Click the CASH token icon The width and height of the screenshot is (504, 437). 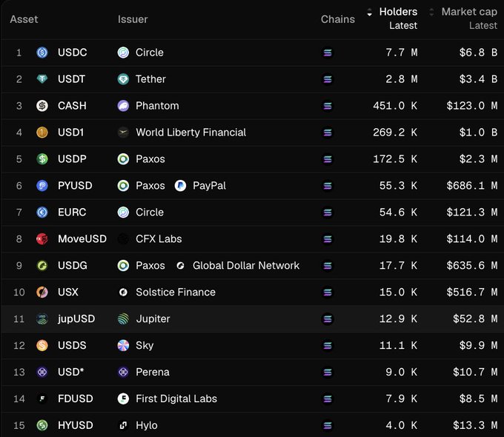tap(42, 106)
